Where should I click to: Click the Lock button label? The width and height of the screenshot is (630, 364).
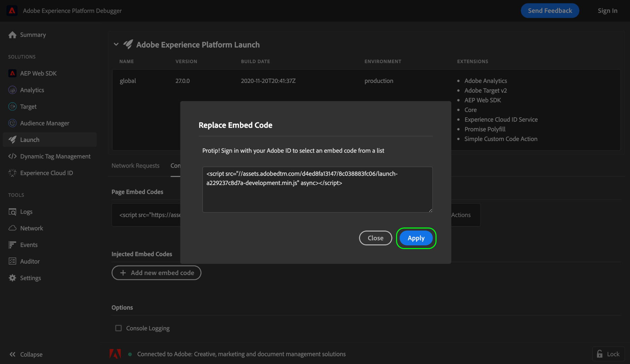[x=613, y=354]
